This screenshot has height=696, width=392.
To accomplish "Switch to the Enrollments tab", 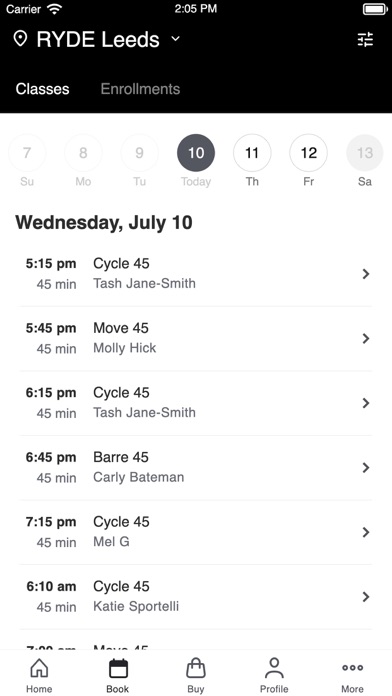I will (140, 89).
